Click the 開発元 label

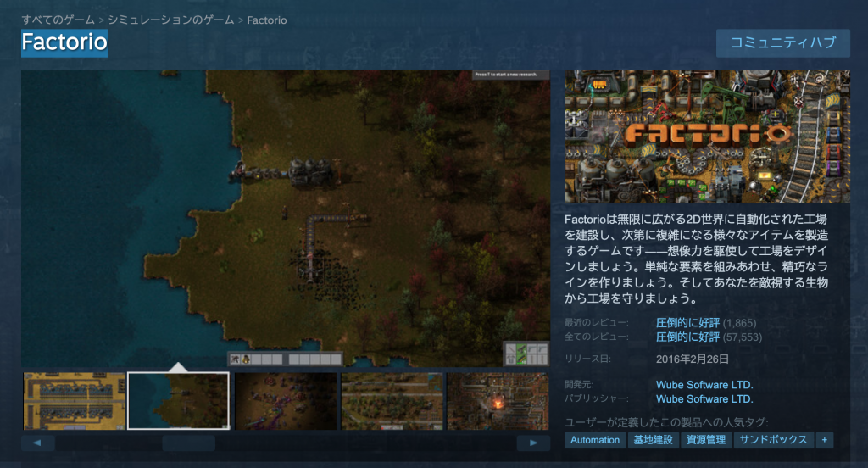point(579,384)
